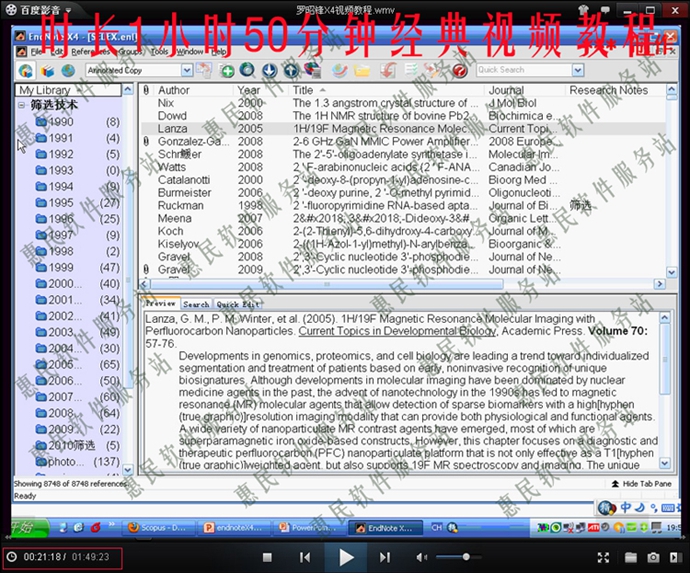Take a video snapshot with camera icon

(653, 558)
